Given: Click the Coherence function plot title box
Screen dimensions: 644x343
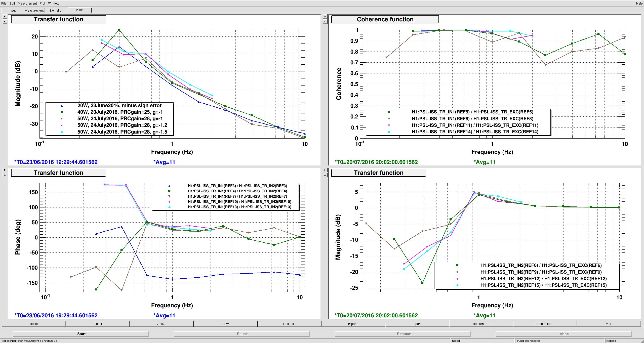Looking at the screenshot, I should [385, 19].
